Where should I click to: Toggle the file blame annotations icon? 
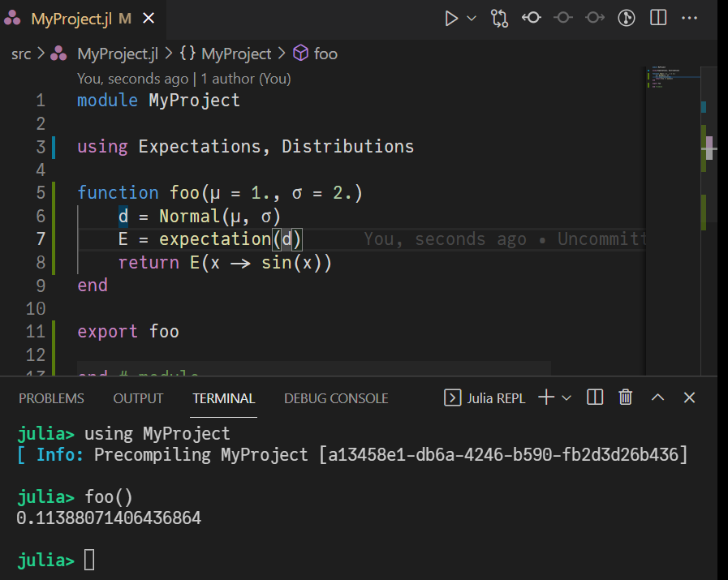click(x=532, y=18)
